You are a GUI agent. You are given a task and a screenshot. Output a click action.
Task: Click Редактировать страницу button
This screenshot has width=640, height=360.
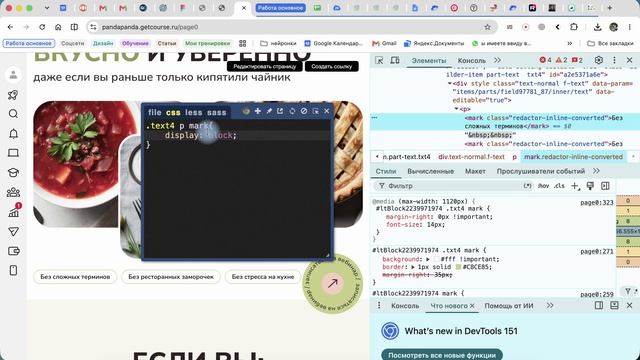coord(264,66)
